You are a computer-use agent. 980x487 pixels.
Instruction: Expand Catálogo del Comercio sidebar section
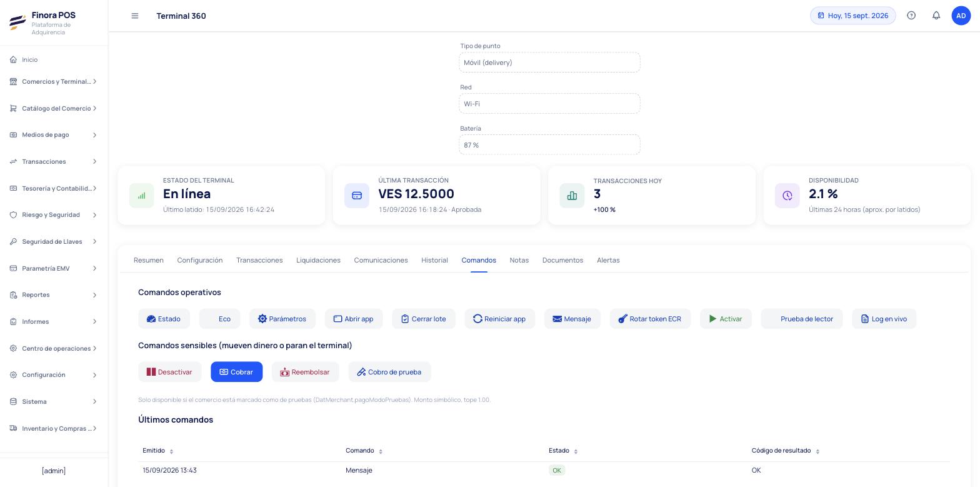tap(54, 108)
